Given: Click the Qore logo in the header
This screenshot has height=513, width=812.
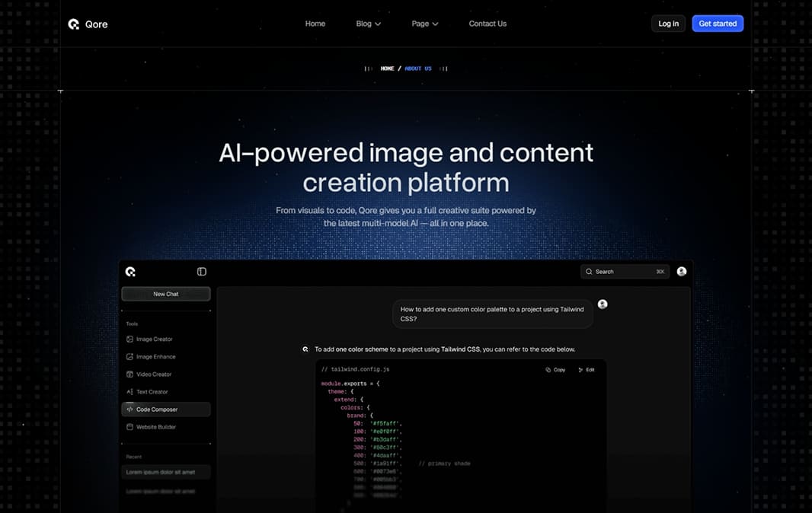Looking at the screenshot, I should tap(87, 24).
